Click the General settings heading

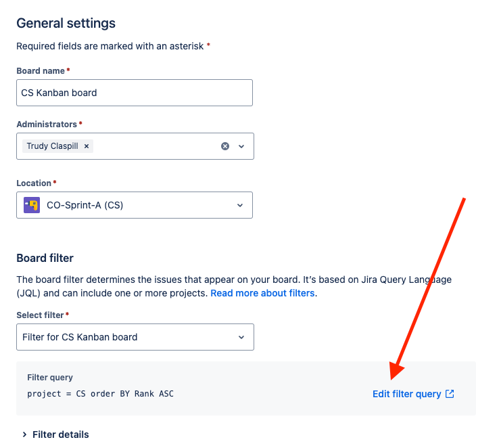click(66, 23)
